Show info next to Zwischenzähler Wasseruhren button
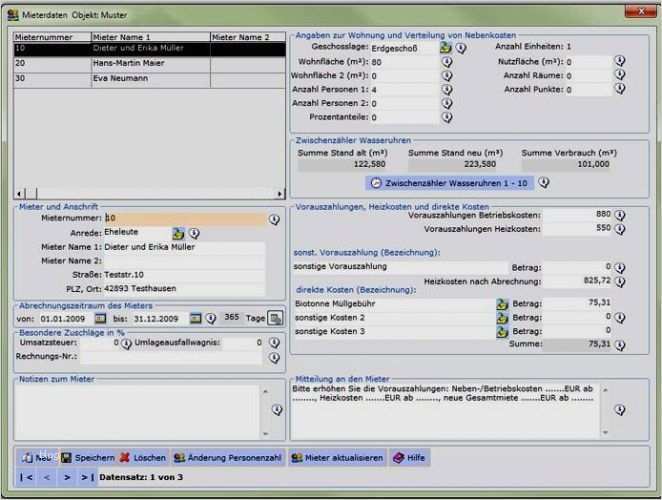 [x=544, y=183]
